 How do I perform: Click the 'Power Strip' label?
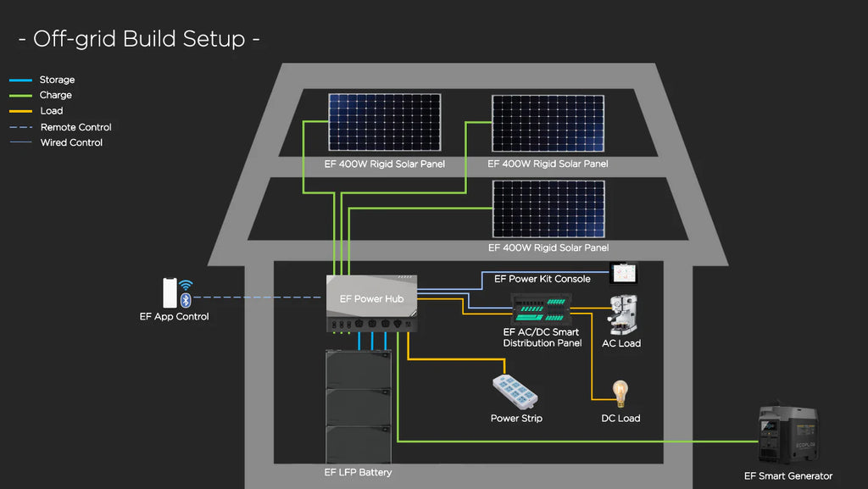[x=516, y=418]
